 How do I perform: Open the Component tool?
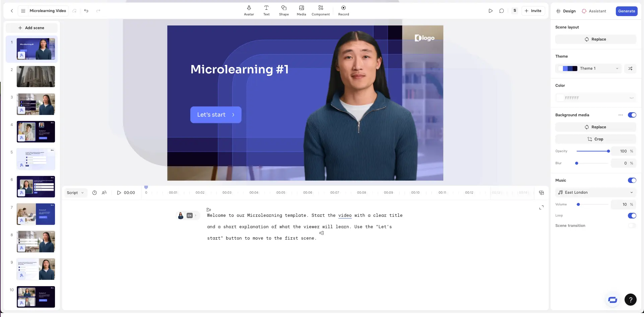coord(321,11)
